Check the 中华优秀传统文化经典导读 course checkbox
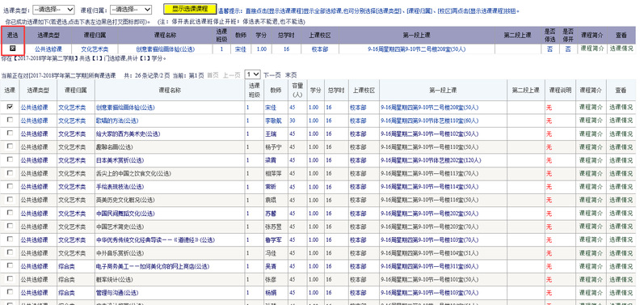Image resolution: width=644 pixels, height=305 pixels. click(x=10, y=239)
